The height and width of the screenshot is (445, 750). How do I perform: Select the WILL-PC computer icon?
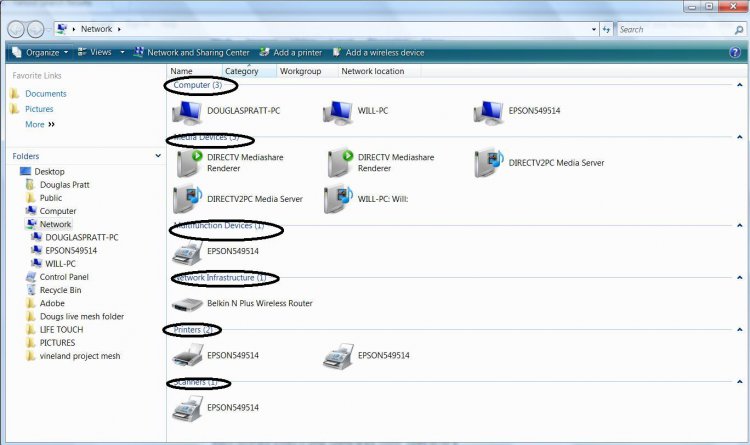pos(338,112)
